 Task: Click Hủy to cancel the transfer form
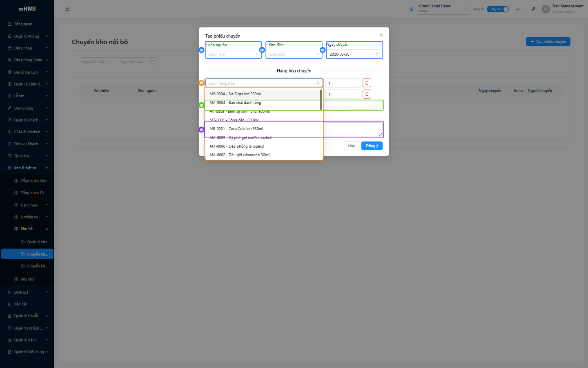351,146
